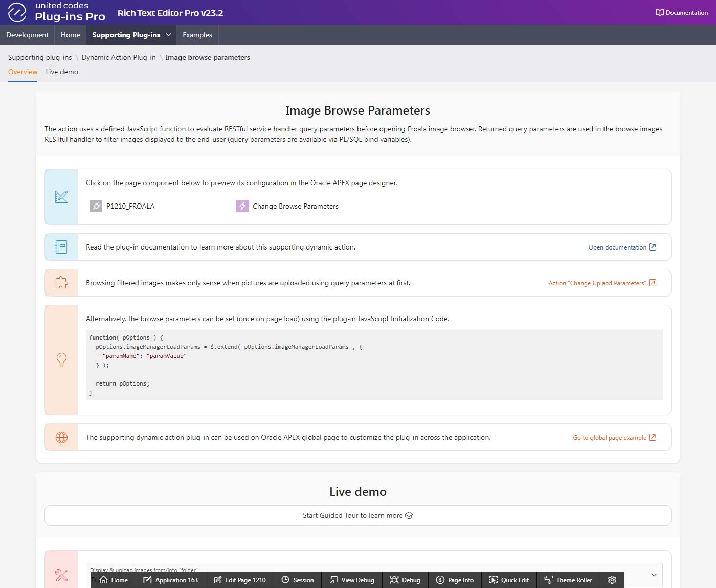The width and height of the screenshot is (716, 588).
Task: Click the "return pOptions;" code line
Action: [x=123, y=383]
